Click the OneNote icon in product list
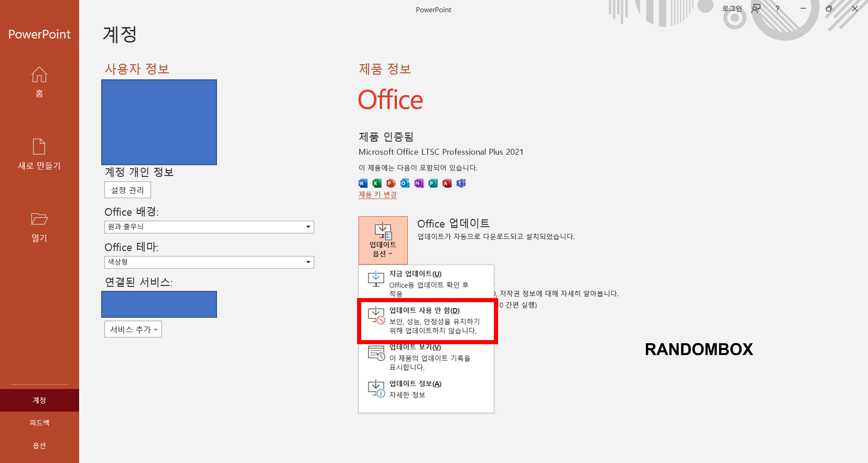Image resolution: width=868 pixels, height=463 pixels. pyautogui.click(x=418, y=183)
